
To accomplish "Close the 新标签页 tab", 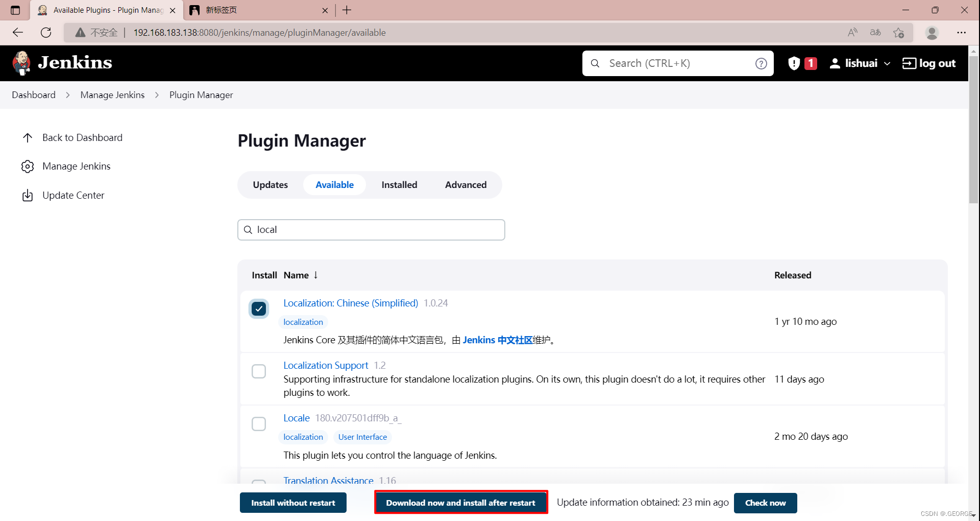I will click(x=325, y=10).
